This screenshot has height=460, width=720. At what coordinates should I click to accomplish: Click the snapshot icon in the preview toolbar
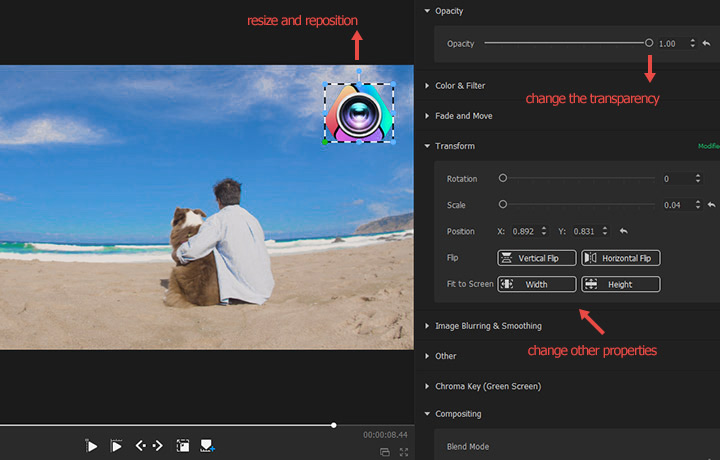click(x=183, y=446)
